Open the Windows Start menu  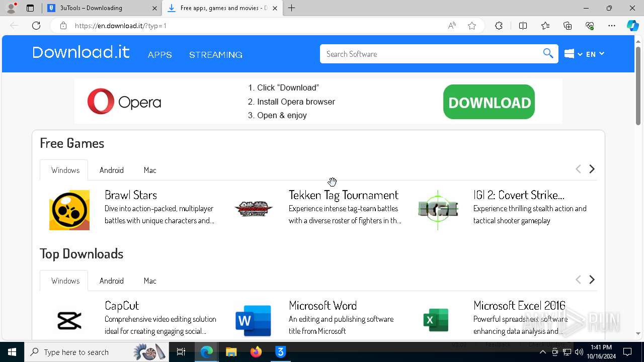12,352
